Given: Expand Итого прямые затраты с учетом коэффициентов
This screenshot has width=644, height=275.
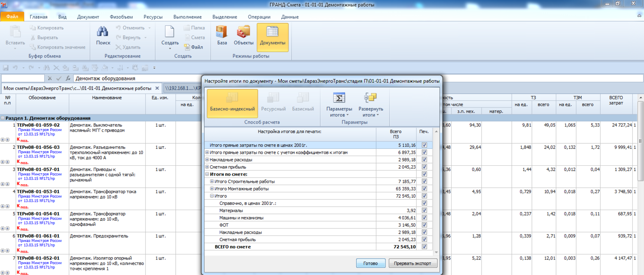Looking at the screenshot, I should 208,152.
